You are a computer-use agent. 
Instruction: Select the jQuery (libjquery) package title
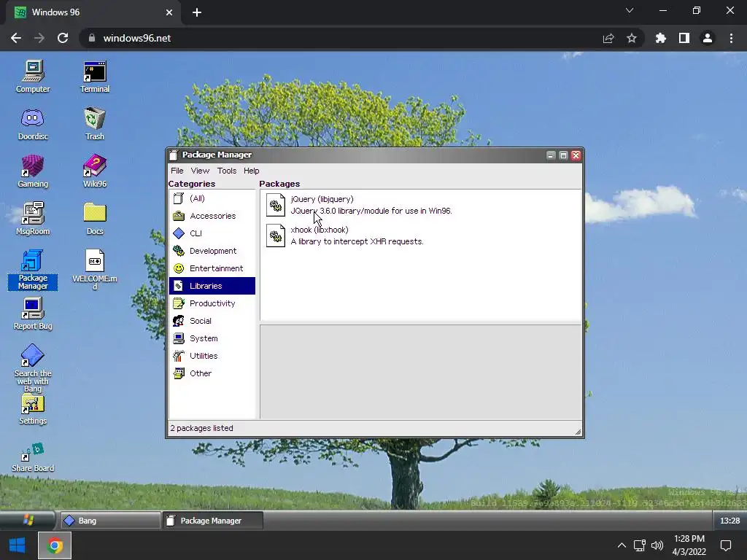(322, 199)
